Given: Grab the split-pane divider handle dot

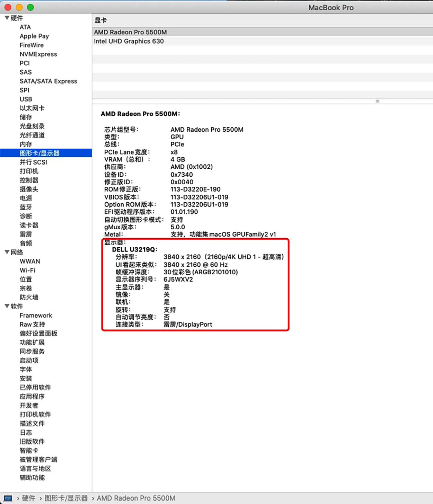Looking at the screenshot, I should tap(378, 101).
